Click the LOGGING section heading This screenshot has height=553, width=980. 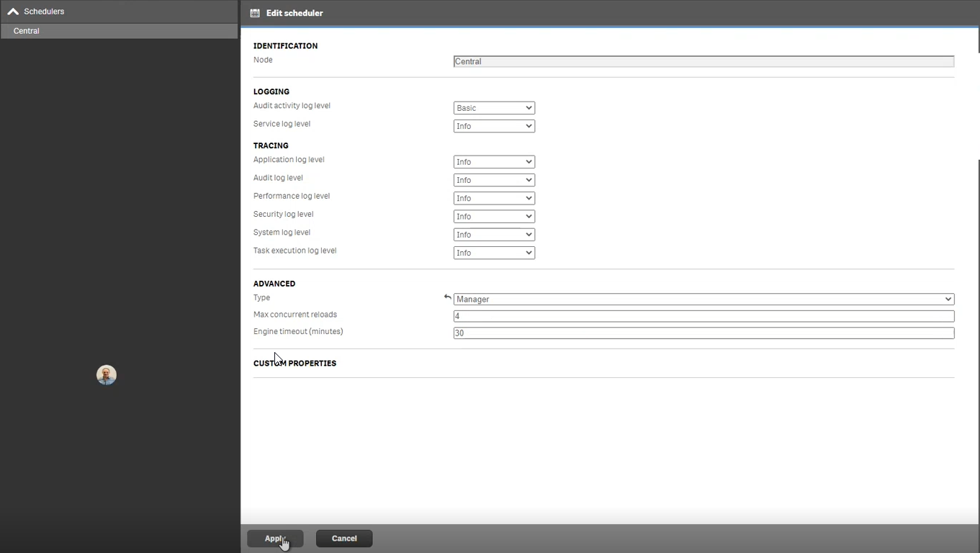pyautogui.click(x=271, y=91)
